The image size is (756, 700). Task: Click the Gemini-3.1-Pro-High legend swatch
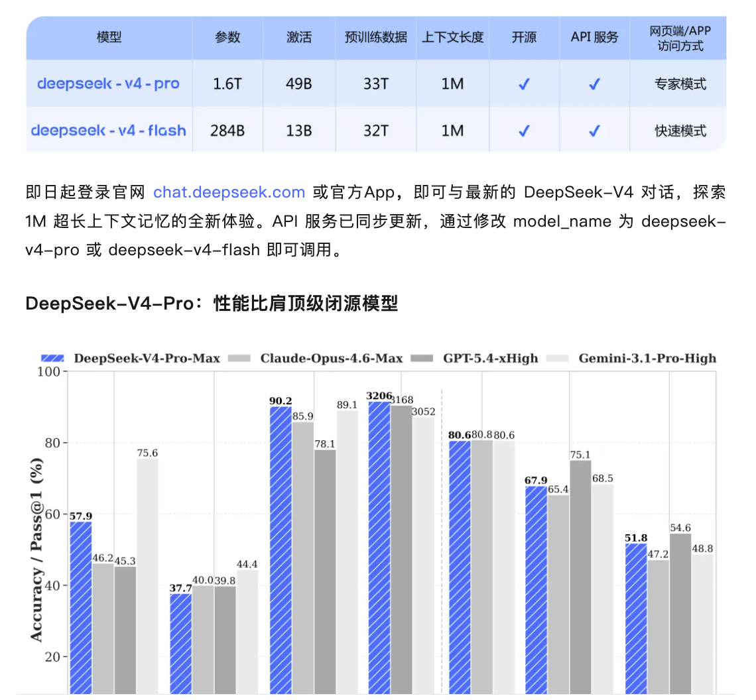coord(558,358)
